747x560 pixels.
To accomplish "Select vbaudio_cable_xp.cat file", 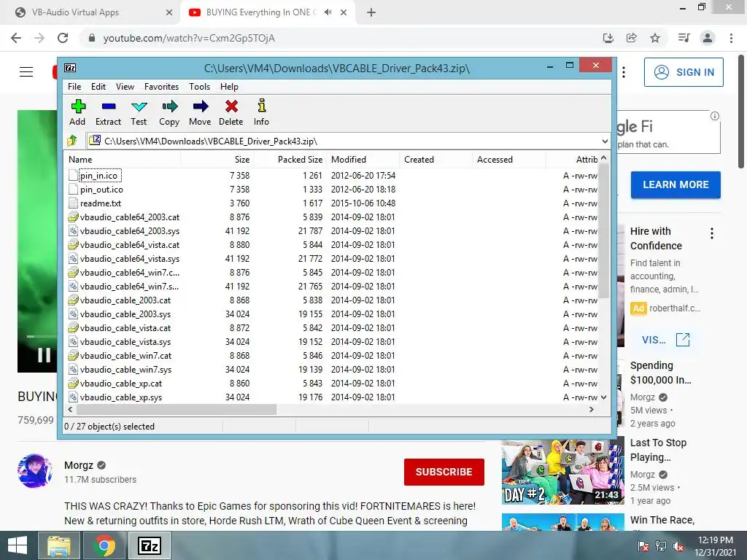I will click(x=121, y=384).
